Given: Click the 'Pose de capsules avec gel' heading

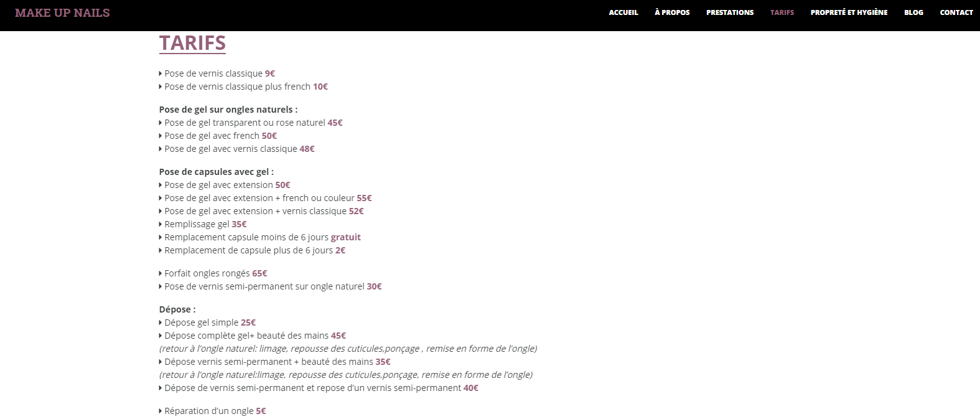Looking at the screenshot, I should (x=216, y=172).
